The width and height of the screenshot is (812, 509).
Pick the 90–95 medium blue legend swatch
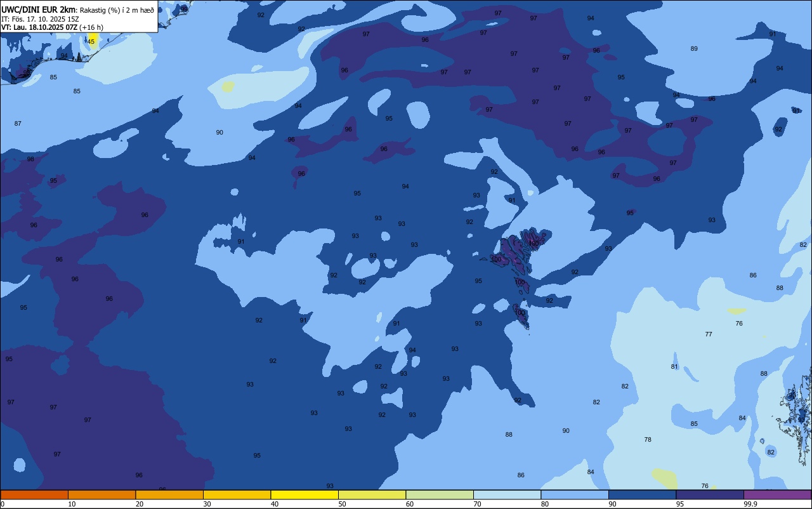coord(642,494)
